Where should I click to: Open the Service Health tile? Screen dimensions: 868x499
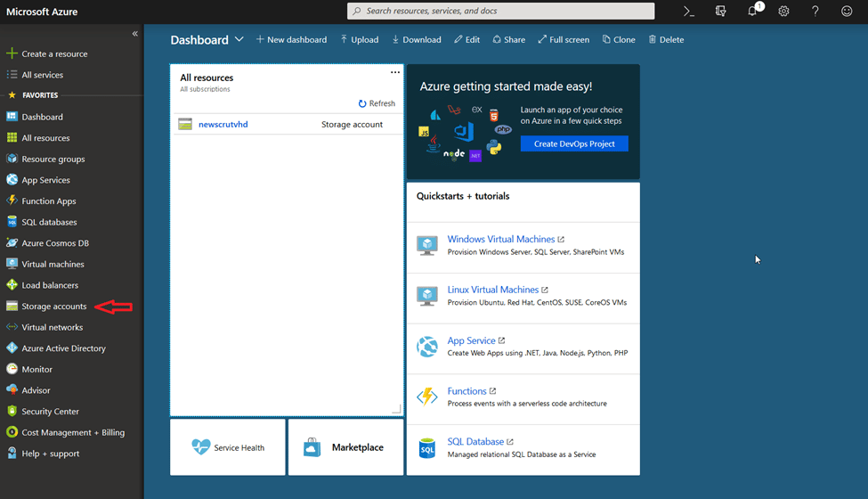228,447
